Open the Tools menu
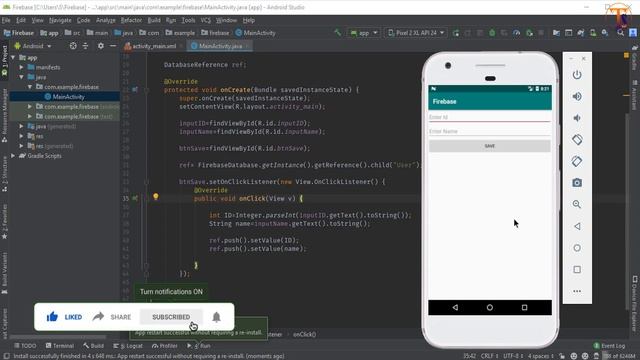The image size is (640, 360). coord(188,20)
